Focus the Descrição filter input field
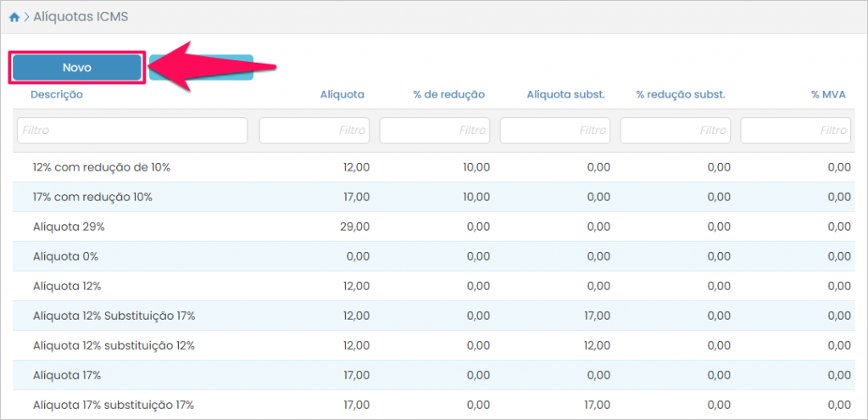Image resolution: width=868 pixels, height=420 pixels. [x=132, y=131]
